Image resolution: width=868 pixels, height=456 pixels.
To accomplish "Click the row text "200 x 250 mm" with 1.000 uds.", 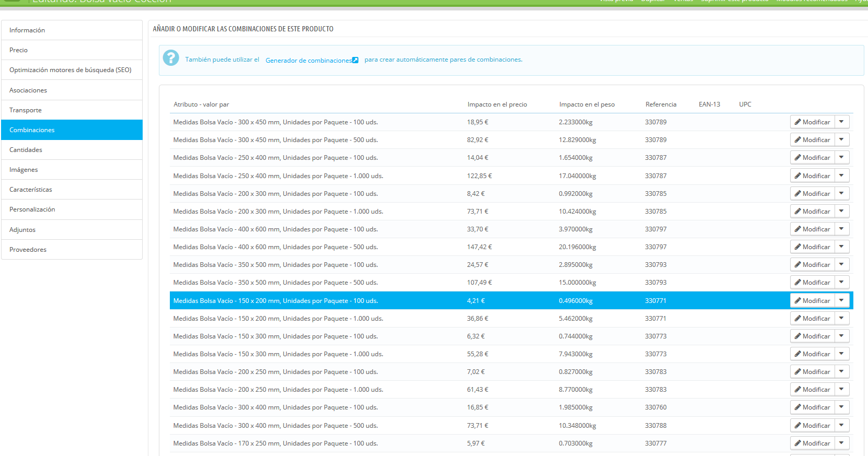I will click(278, 390).
